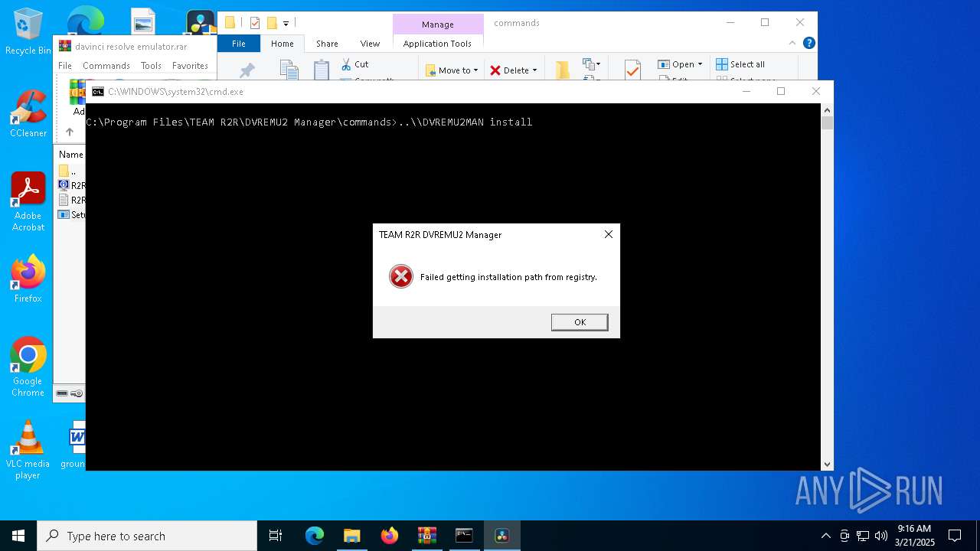The width and height of the screenshot is (980, 551).
Task: Switch to Command Prompt in the taskbar
Action: tap(464, 536)
